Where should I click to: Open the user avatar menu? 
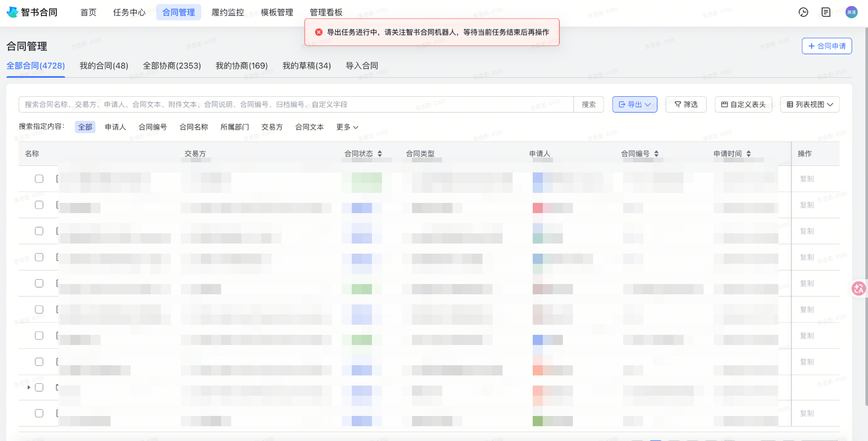coord(852,12)
